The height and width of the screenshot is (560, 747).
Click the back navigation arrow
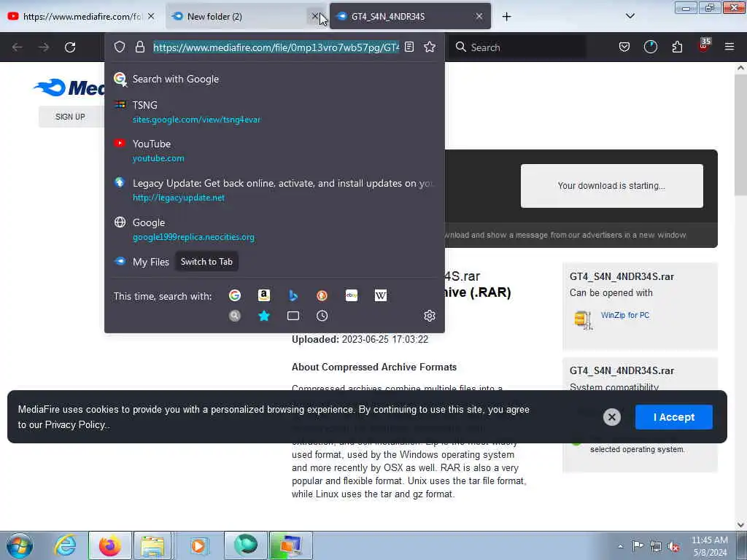(x=18, y=47)
